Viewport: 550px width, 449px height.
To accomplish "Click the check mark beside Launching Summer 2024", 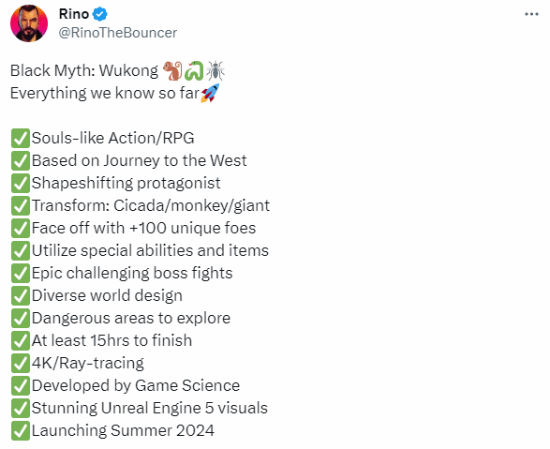I will point(20,431).
